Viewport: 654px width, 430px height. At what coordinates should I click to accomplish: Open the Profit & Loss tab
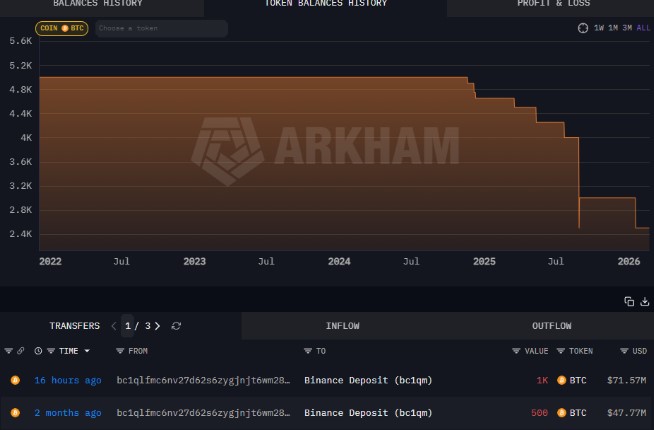click(553, 4)
